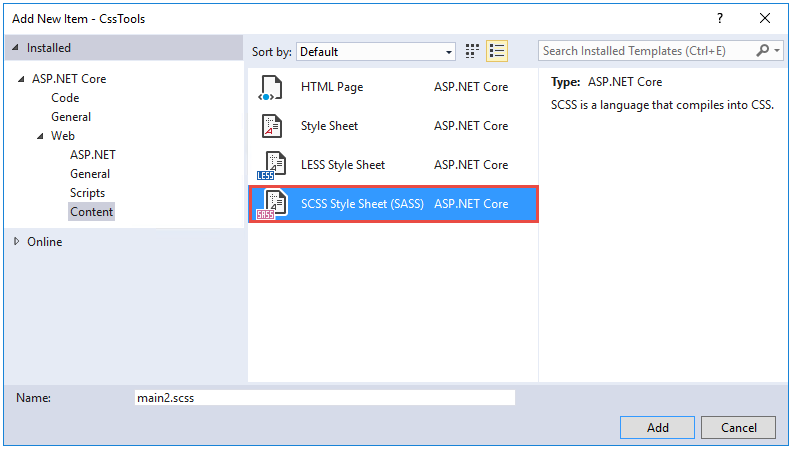Click ASP.NET Core type in SCSS row
This screenshot has height=450, width=792.
pyautogui.click(x=471, y=204)
